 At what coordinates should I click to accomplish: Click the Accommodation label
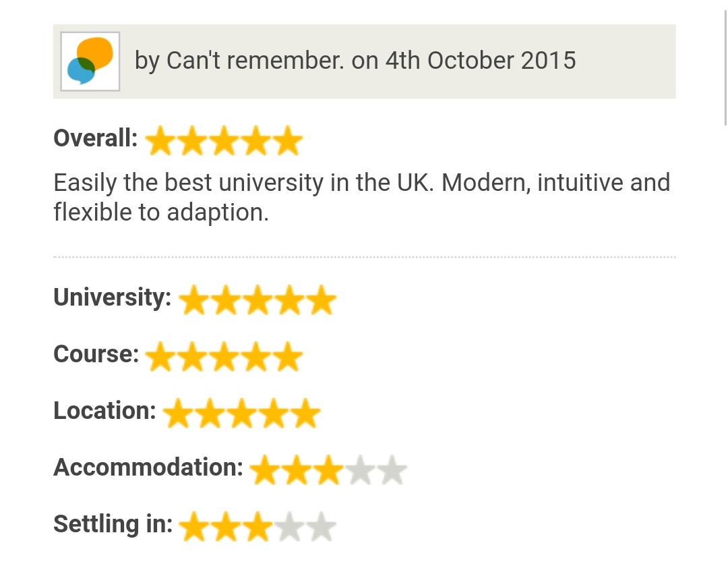click(148, 468)
